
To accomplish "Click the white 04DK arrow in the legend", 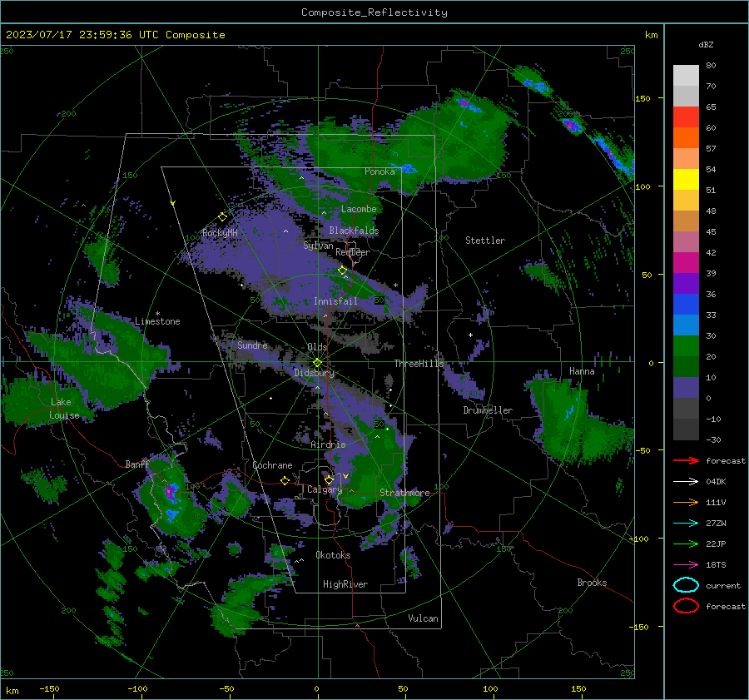I will point(686,482).
